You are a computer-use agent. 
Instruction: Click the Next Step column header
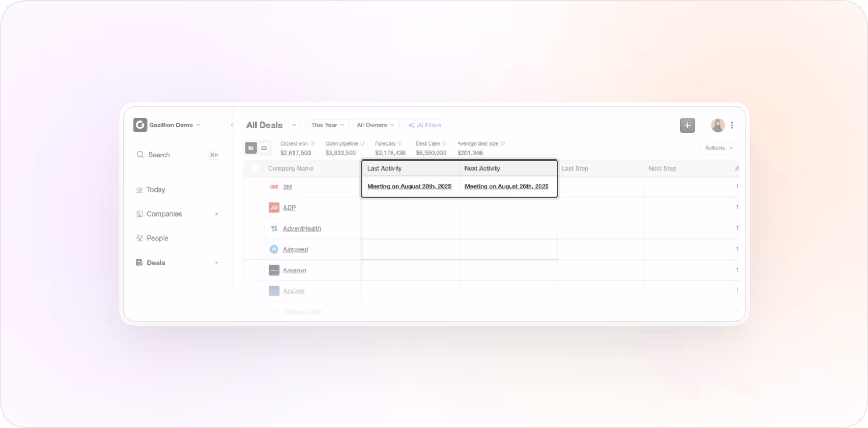(x=662, y=168)
